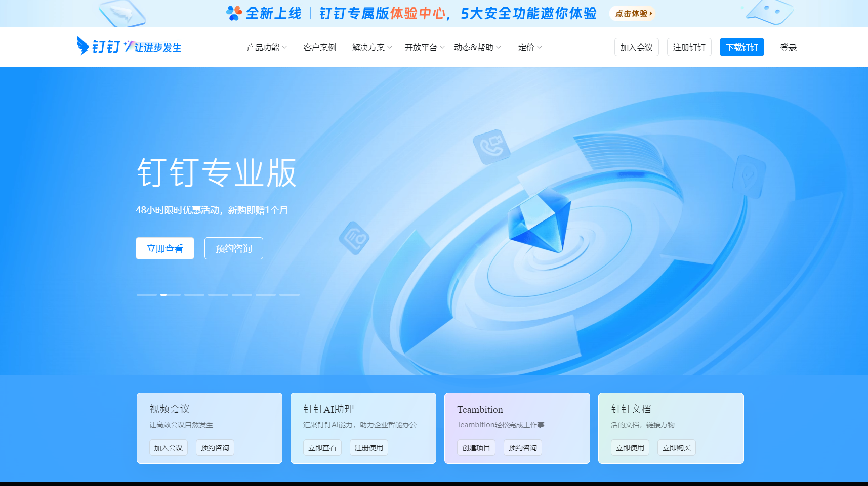
Task: Expand the 定价 dropdown menu
Action: pyautogui.click(x=530, y=47)
